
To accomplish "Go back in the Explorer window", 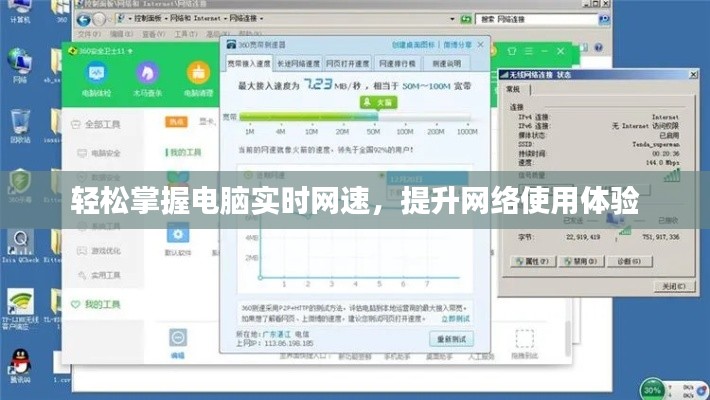I will (x=84, y=19).
